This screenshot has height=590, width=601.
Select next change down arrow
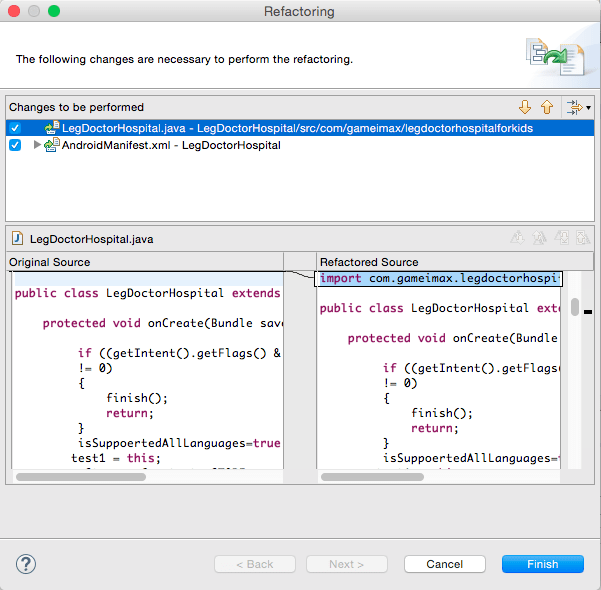tap(525, 107)
